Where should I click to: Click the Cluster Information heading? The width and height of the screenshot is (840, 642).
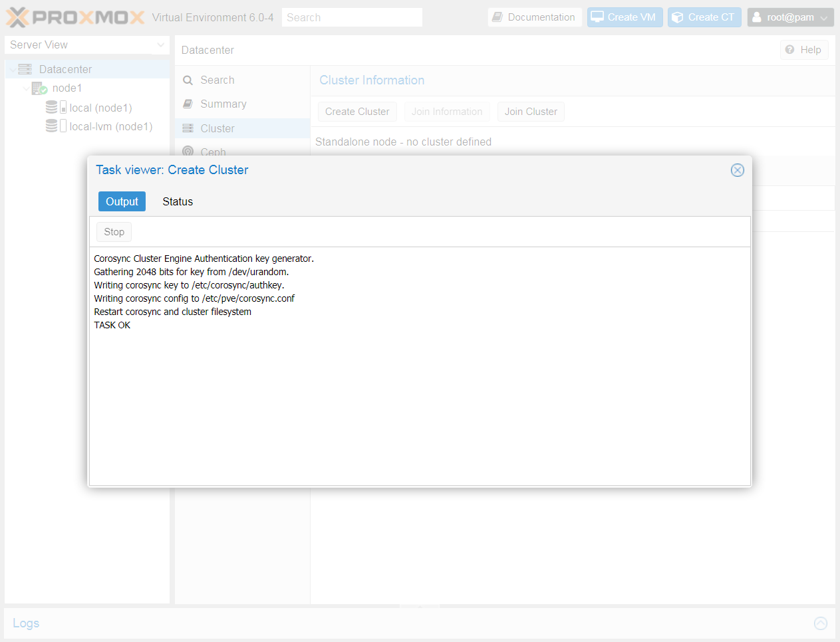click(x=372, y=80)
